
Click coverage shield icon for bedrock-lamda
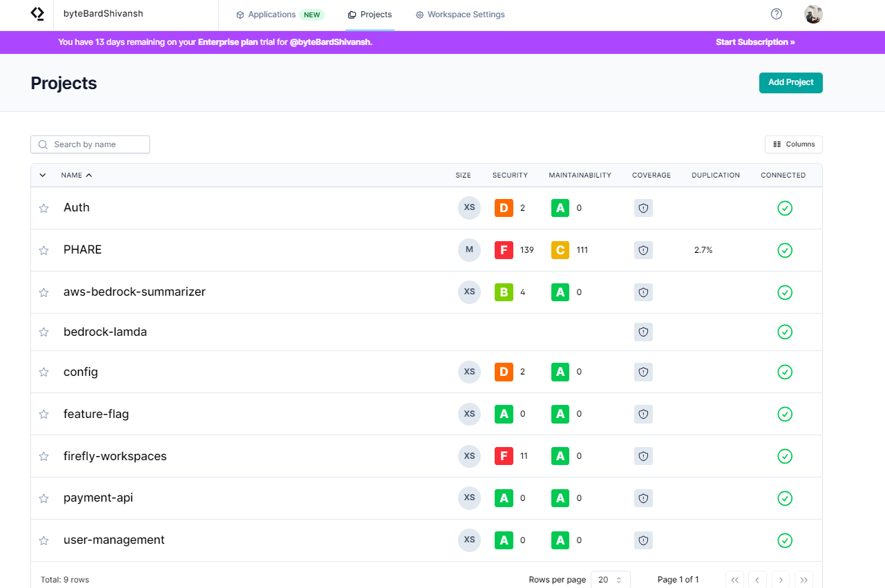[x=643, y=332]
